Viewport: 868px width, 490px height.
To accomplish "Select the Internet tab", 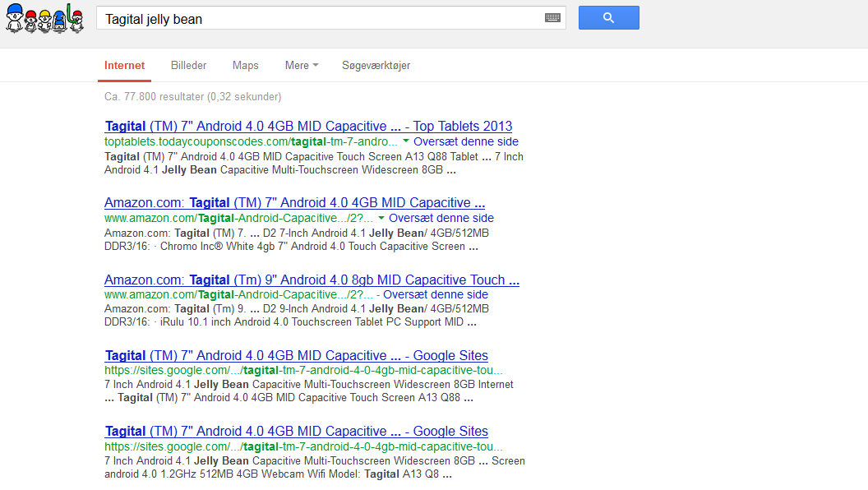I will point(125,65).
